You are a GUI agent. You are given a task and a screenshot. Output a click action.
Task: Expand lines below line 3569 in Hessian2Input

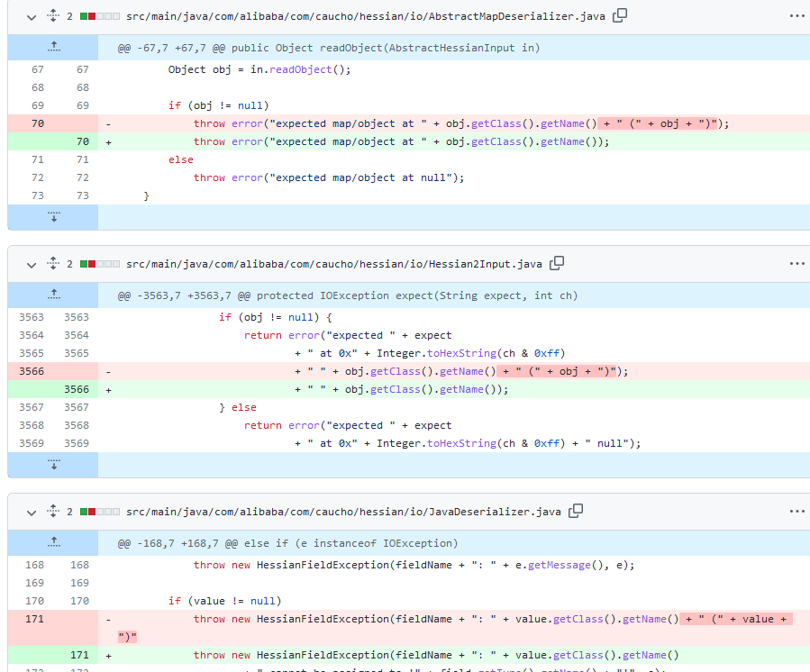click(53, 465)
